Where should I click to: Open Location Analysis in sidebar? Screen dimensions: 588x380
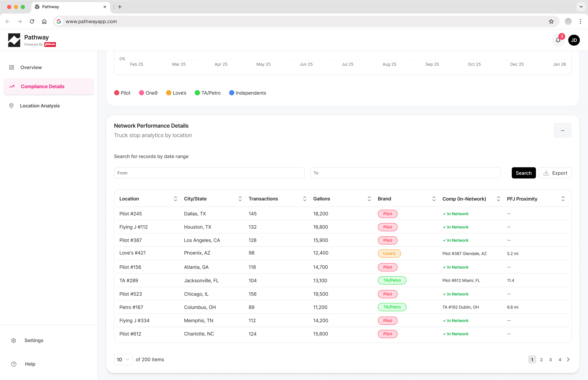tap(40, 106)
